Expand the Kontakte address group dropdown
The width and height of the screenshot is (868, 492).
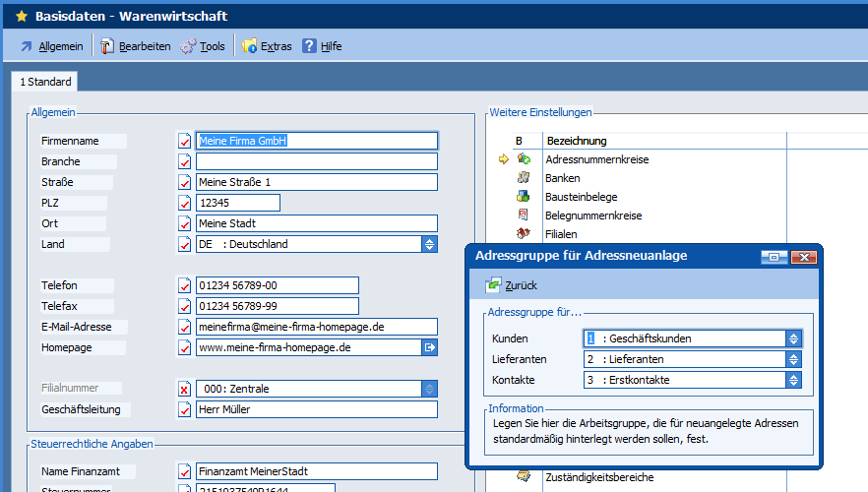coord(794,380)
